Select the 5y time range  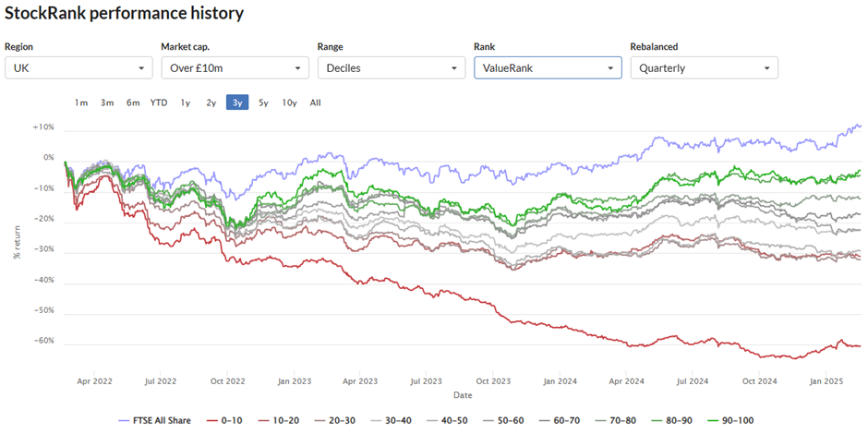coord(263,102)
